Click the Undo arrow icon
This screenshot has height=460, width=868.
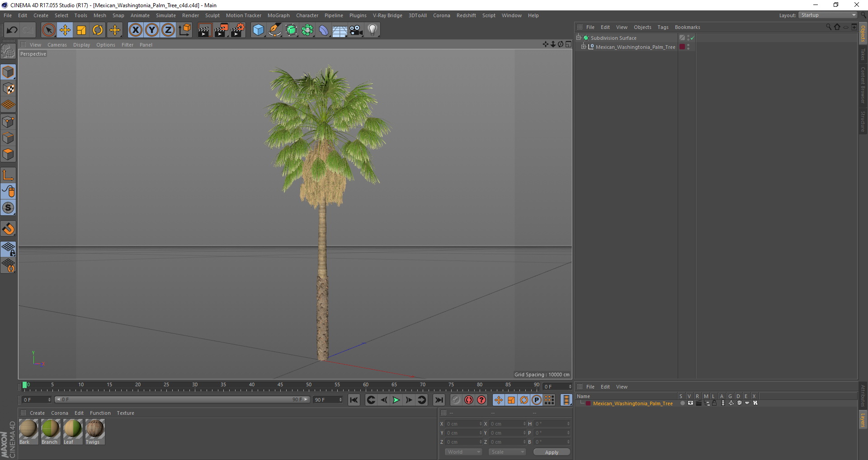[x=12, y=30]
